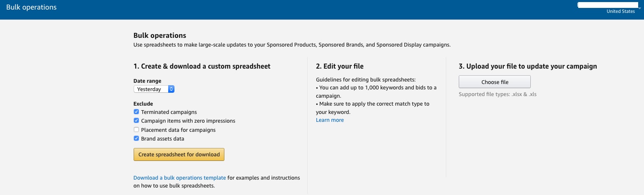Uncheck Campaign items with zero impressions box
The width and height of the screenshot is (644, 195).
[136, 121]
